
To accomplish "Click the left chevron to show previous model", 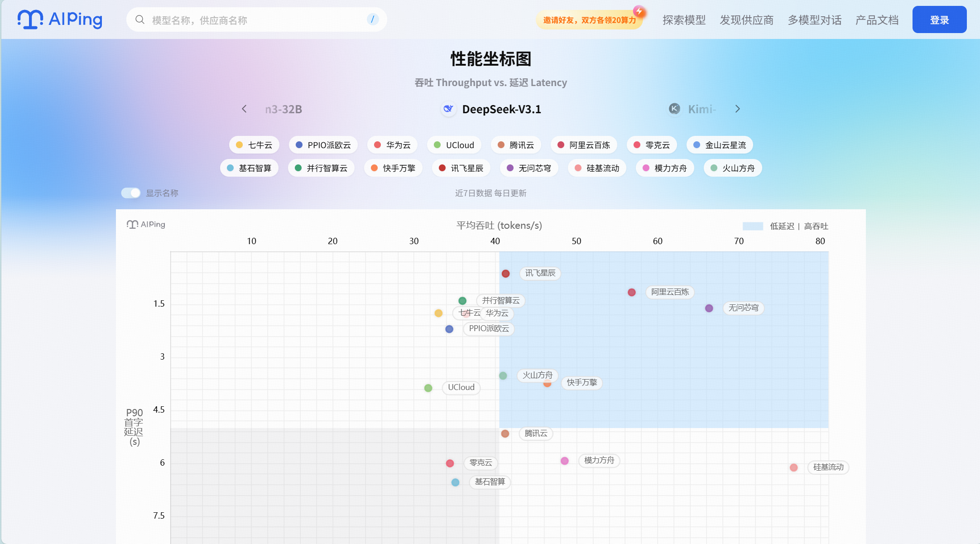I will coord(244,109).
